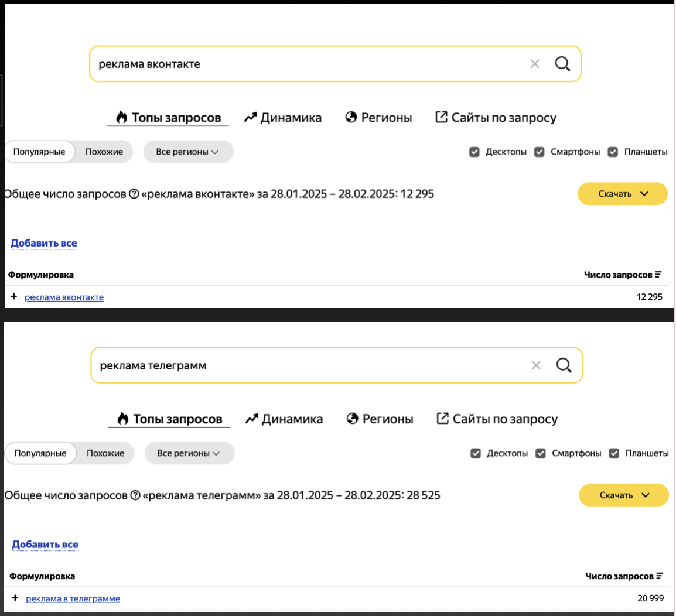Uncheck Планшеты in the вконтакте panel
The width and height of the screenshot is (676, 616).
[x=613, y=152]
